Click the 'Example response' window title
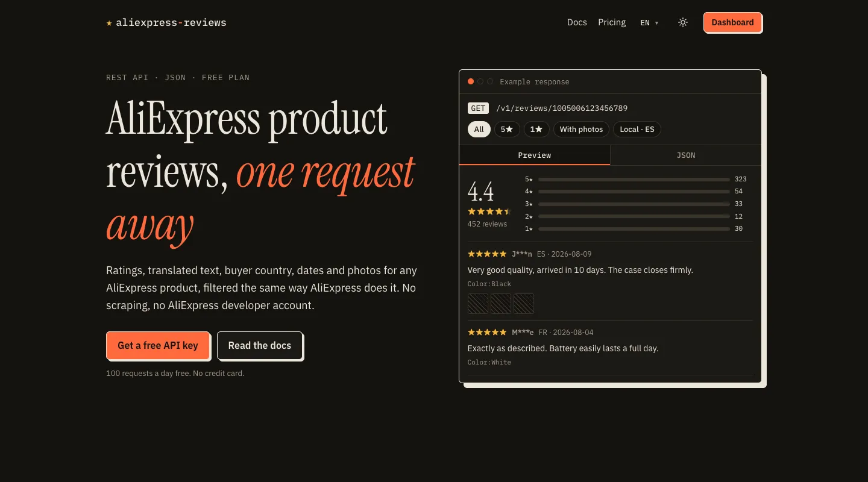Image resolution: width=868 pixels, height=482 pixels. (535, 82)
